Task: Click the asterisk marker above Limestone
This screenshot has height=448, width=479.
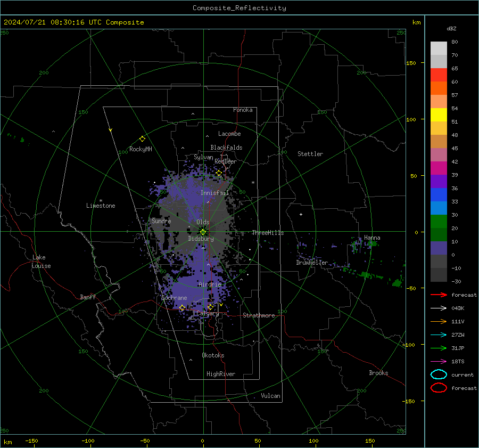Action: point(101,201)
